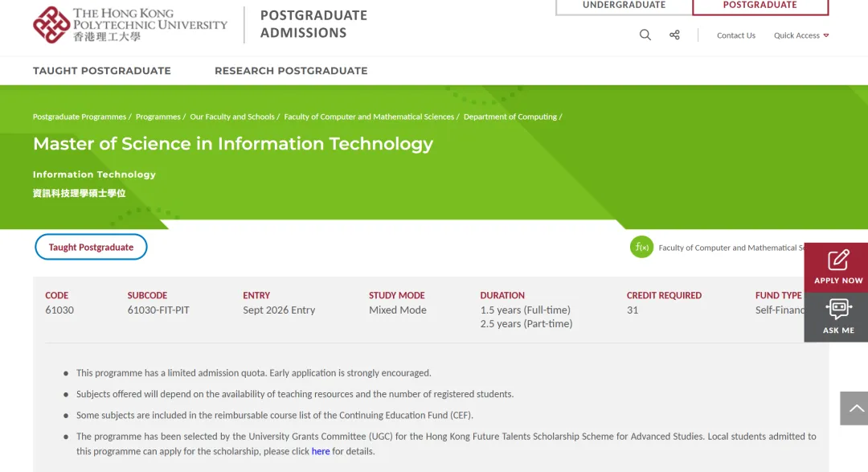Image resolution: width=868 pixels, height=472 pixels.
Task: Navigate to Department of Computing breadcrumb
Action: point(510,117)
